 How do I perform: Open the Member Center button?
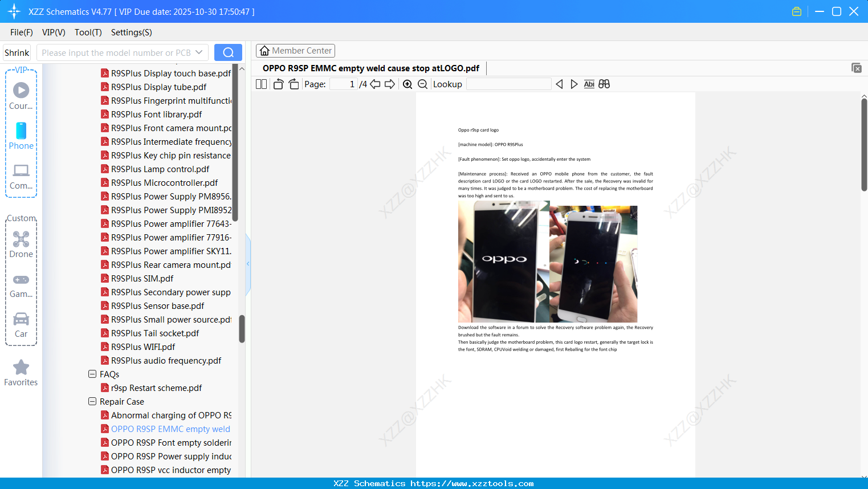coord(295,51)
